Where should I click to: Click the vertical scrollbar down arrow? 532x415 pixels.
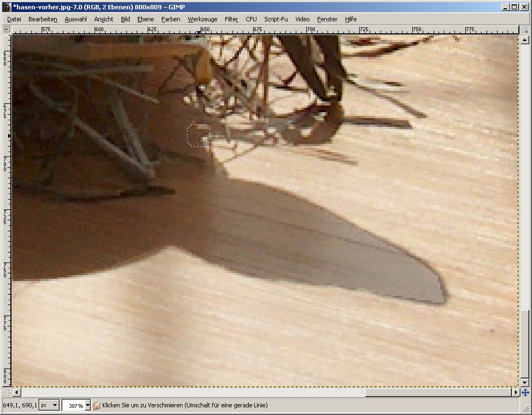524,382
